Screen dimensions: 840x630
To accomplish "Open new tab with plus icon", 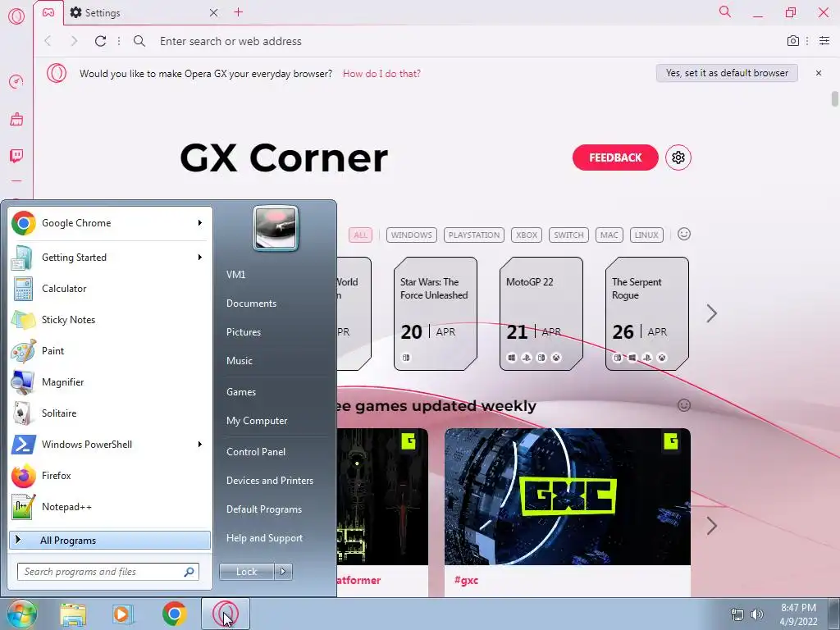I will coord(239,12).
